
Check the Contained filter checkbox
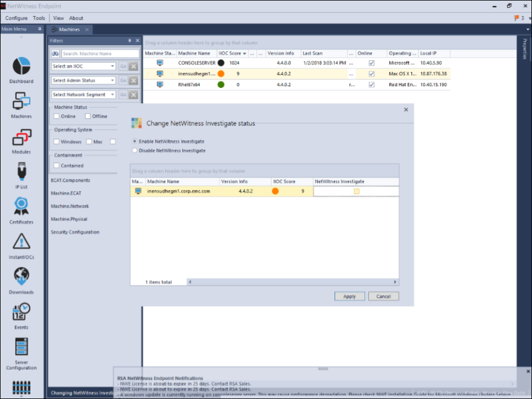pos(56,165)
